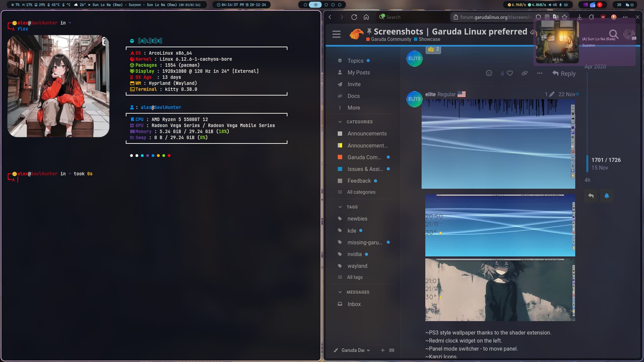644x362 pixels.
Task: Click the 1701 / 1726 timeline scroller
Action: point(606,160)
